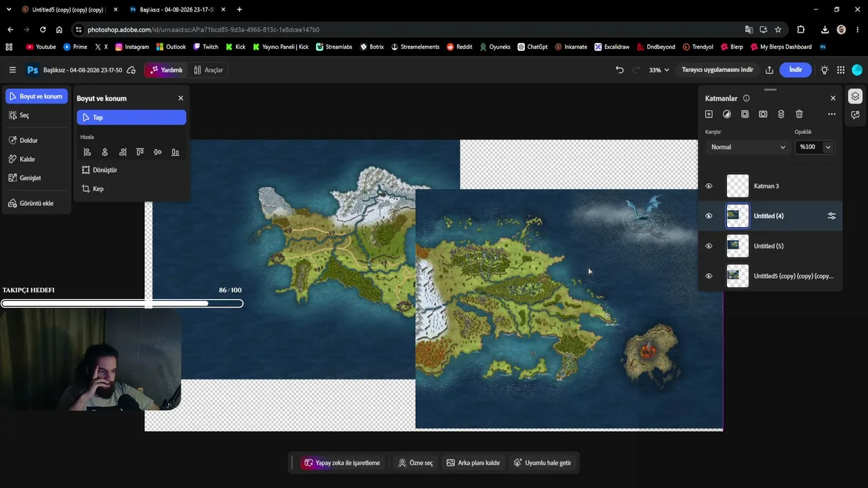
Task: Click Yapay zeka ile işaretleme button
Action: coord(342,463)
